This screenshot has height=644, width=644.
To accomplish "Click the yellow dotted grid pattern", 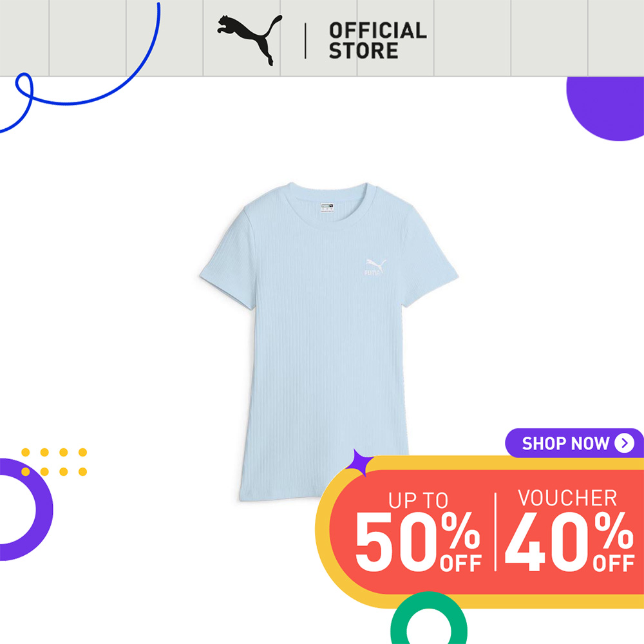I will [54, 462].
